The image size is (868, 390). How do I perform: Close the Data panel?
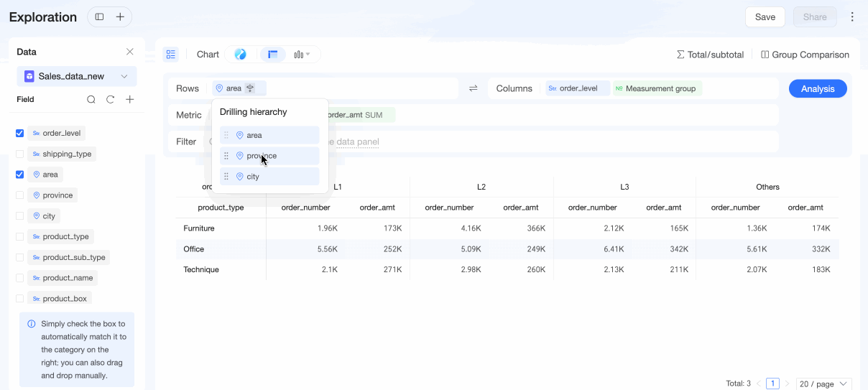(130, 52)
